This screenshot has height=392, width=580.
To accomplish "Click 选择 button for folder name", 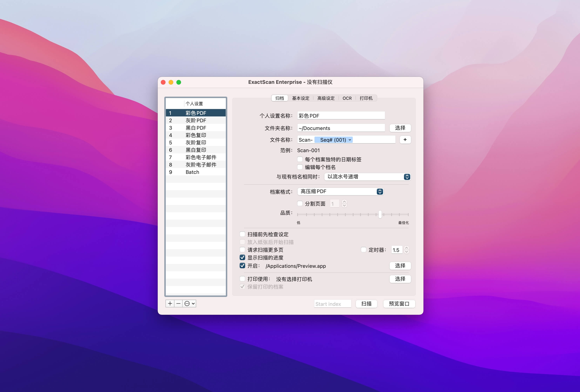I will (400, 128).
